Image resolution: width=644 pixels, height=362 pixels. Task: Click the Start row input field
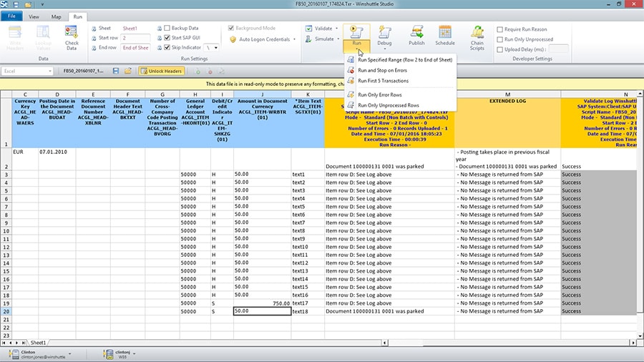coord(135,38)
